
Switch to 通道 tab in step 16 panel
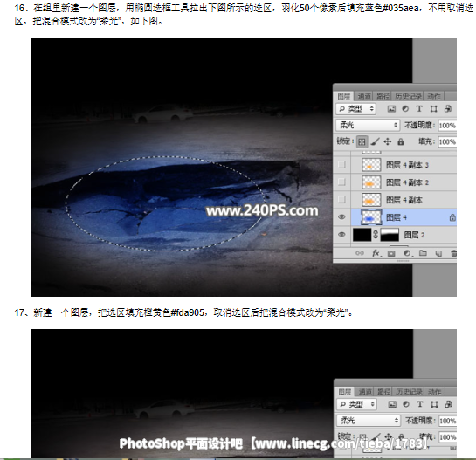363,96
